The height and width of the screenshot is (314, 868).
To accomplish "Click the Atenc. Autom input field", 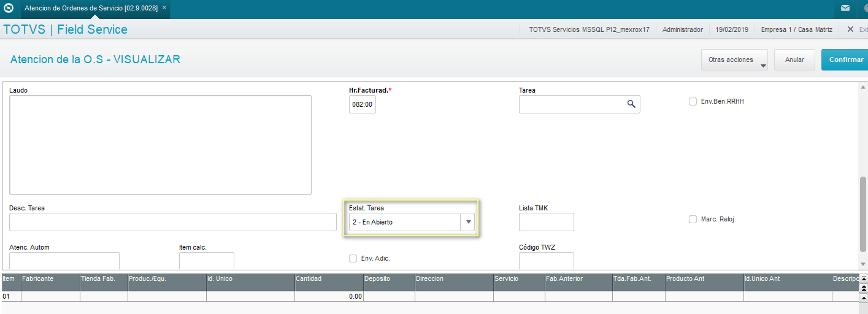I will point(64,261).
